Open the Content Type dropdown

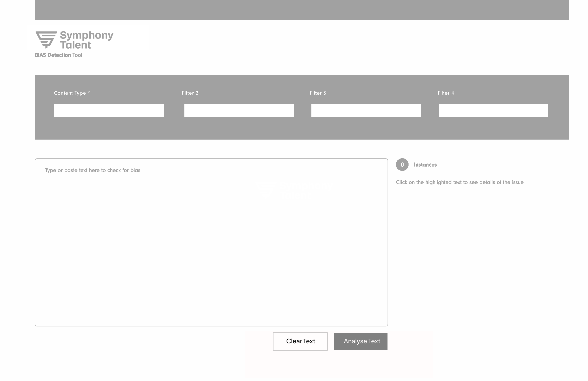[109, 110]
